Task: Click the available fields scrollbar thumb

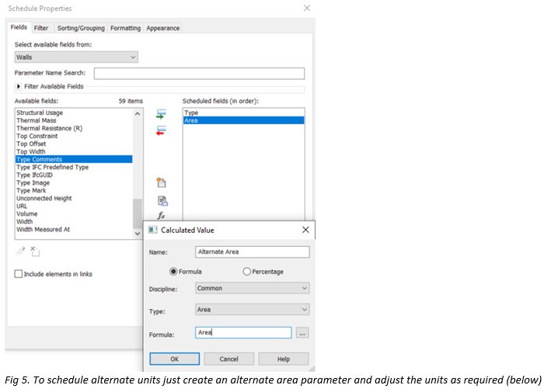Action: click(x=138, y=213)
